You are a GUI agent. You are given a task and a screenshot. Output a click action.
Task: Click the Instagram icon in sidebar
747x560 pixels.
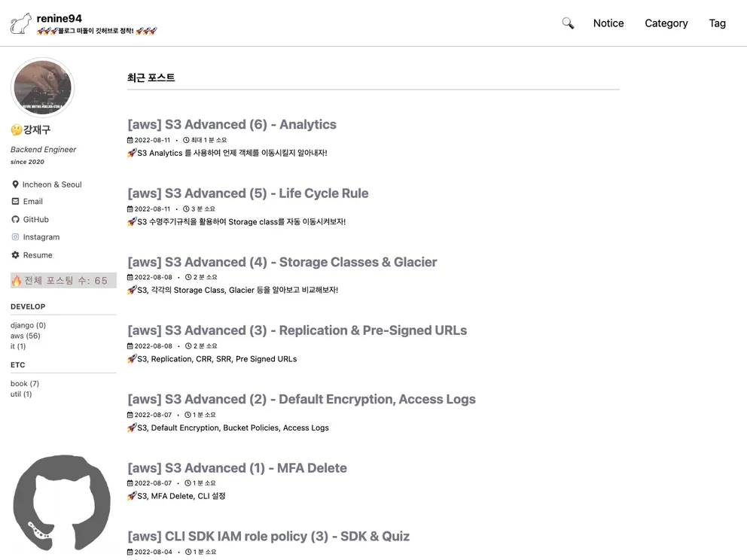(x=15, y=237)
